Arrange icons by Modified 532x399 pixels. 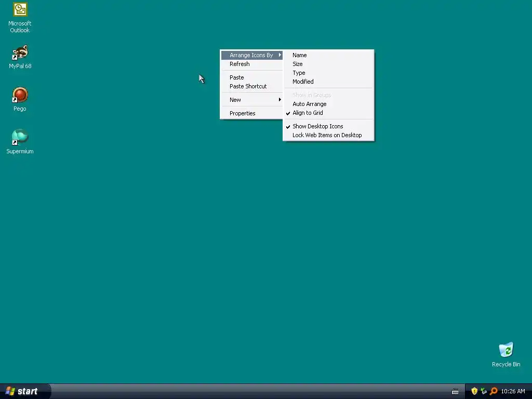[x=328, y=82]
